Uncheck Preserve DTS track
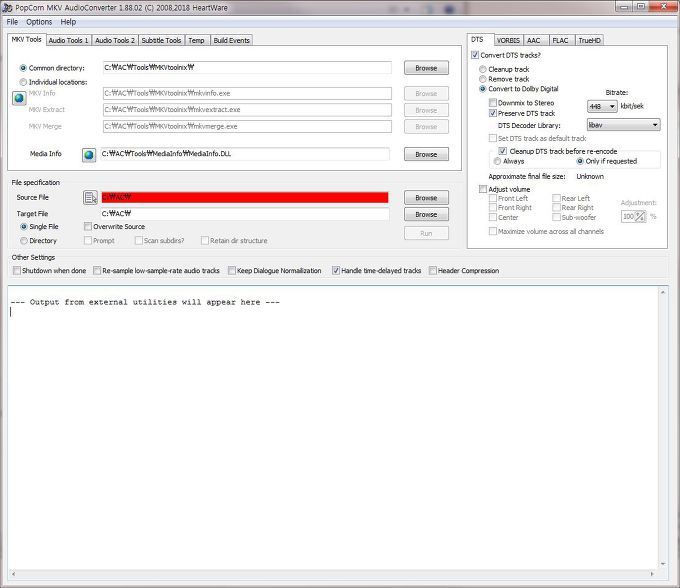680x588 pixels. click(493, 113)
